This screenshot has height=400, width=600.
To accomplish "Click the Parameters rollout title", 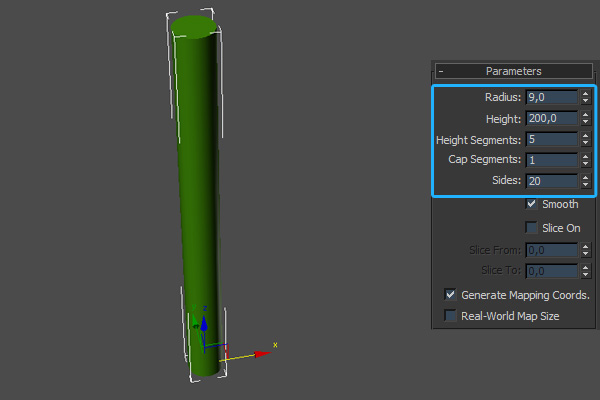I will [x=513, y=71].
